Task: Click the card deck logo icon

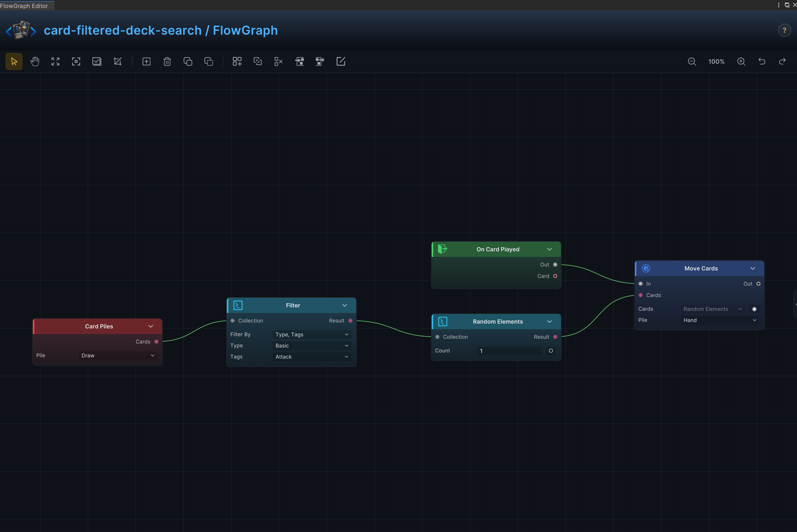Action: [x=21, y=30]
